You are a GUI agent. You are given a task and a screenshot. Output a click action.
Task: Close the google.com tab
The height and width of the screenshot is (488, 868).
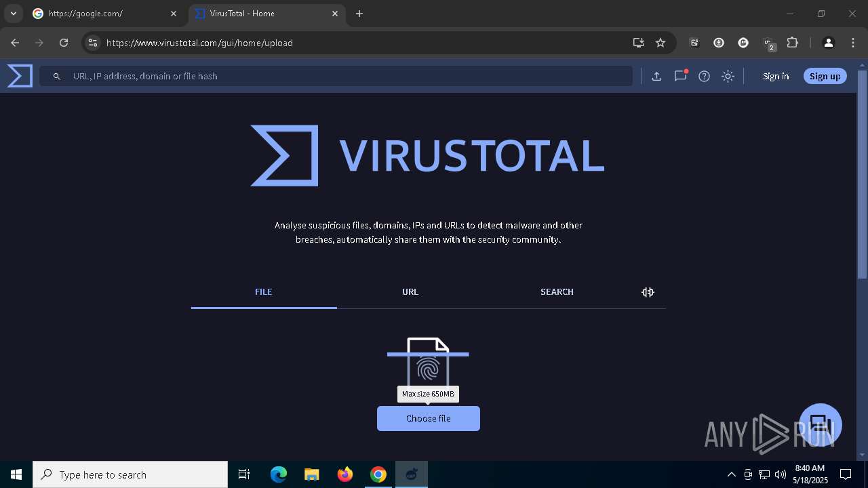click(x=174, y=14)
